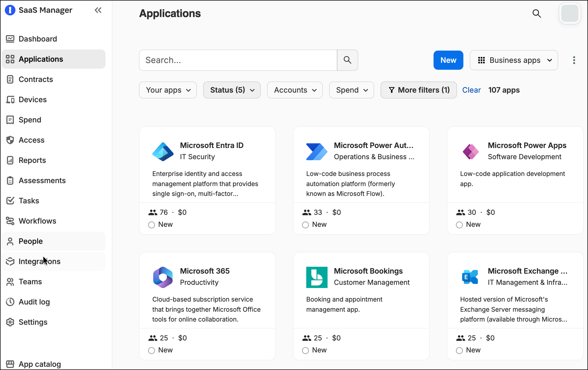The image size is (588, 370).
Task: Go to Integrations in sidebar
Action: pos(39,261)
